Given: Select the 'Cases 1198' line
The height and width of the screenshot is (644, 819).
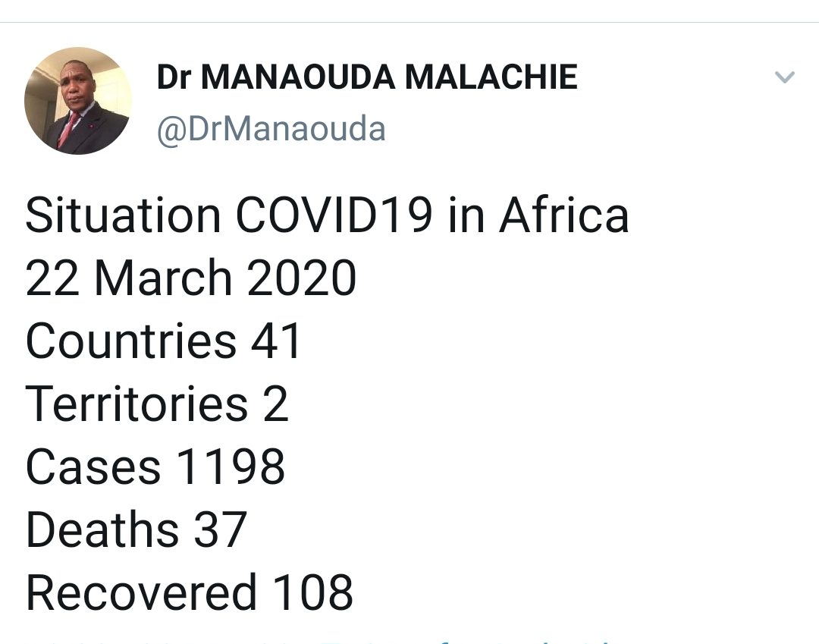Looking at the screenshot, I should click(155, 466).
